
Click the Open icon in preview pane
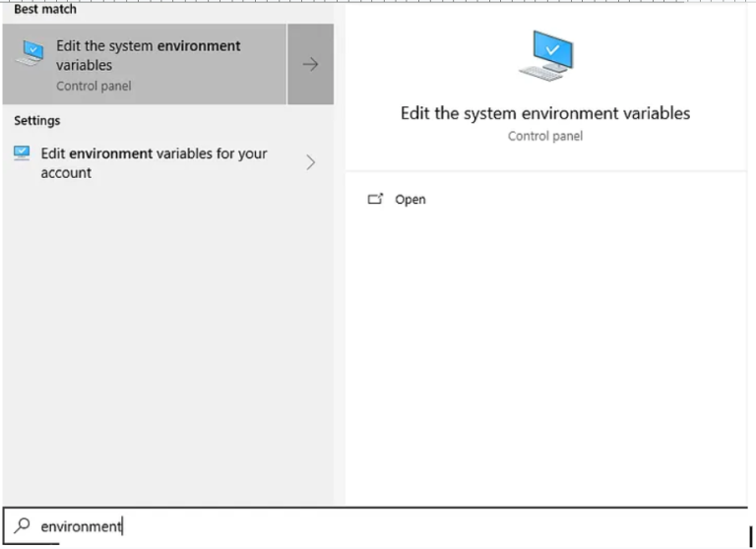click(x=375, y=199)
